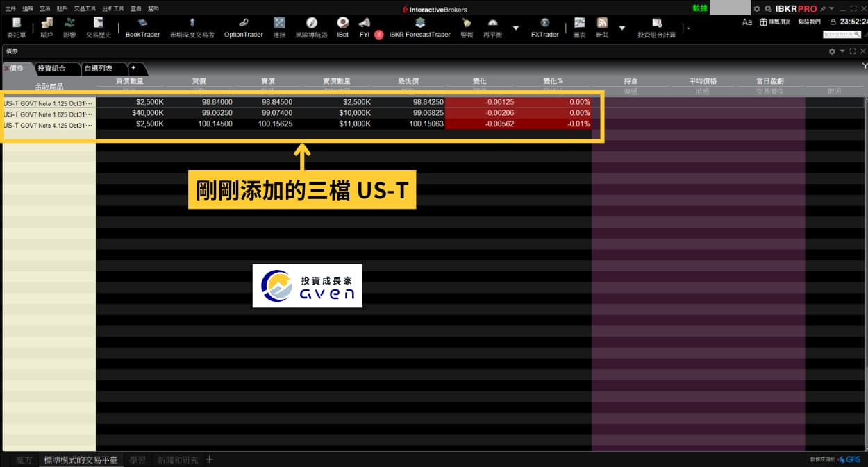Viewport: 868px width, 467px height.
Task: Open the 圖表 chart tool
Action: click(x=579, y=27)
